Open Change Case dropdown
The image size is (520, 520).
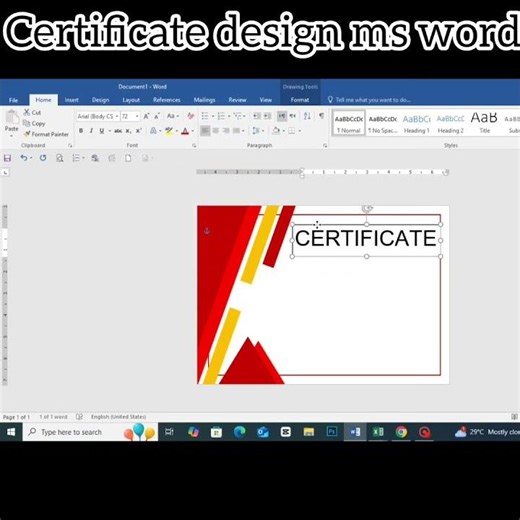pyautogui.click(x=173, y=116)
